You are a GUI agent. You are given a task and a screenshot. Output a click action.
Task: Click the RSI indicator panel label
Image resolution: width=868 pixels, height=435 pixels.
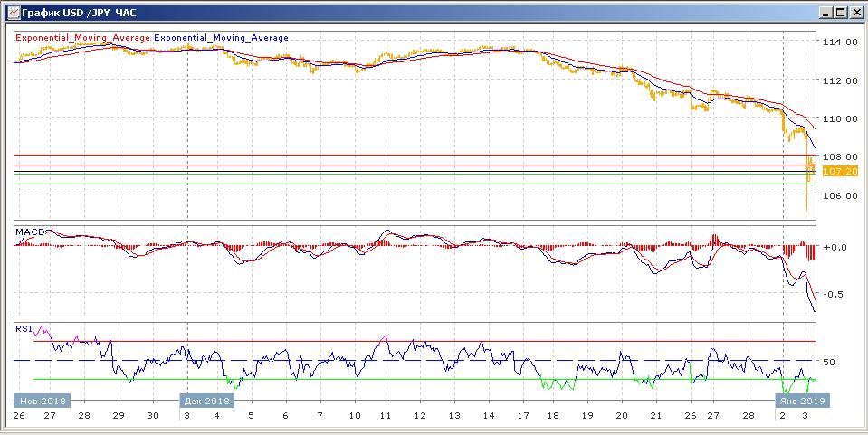[24, 329]
